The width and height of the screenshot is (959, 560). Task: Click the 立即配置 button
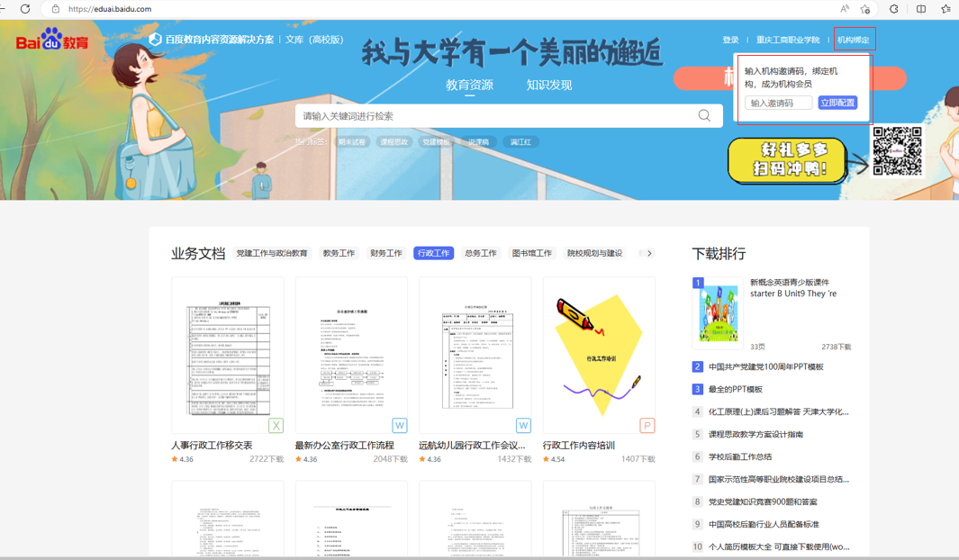pos(837,104)
